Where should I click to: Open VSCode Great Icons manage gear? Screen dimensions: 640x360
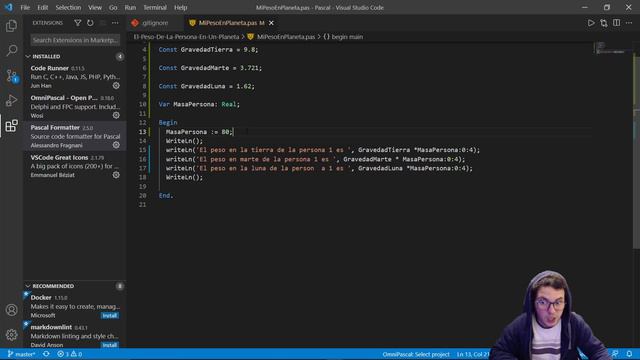tap(116, 175)
